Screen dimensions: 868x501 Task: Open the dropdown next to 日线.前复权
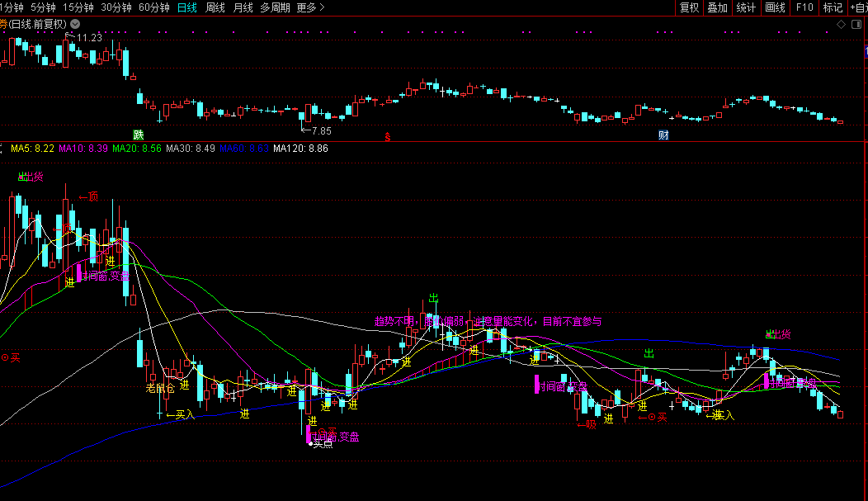tap(76, 24)
